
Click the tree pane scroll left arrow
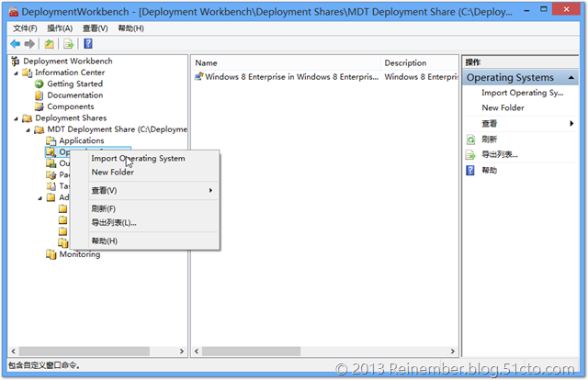[14, 352]
